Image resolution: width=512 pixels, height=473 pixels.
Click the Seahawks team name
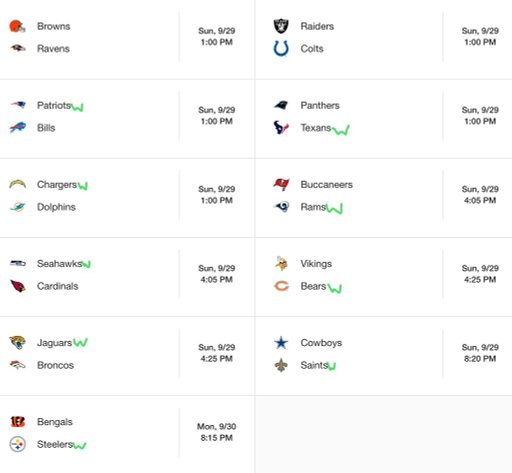click(x=59, y=264)
